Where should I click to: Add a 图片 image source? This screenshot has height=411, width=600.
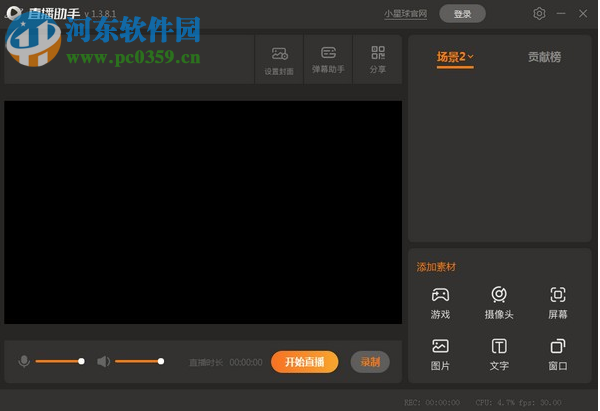click(x=440, y=355)
